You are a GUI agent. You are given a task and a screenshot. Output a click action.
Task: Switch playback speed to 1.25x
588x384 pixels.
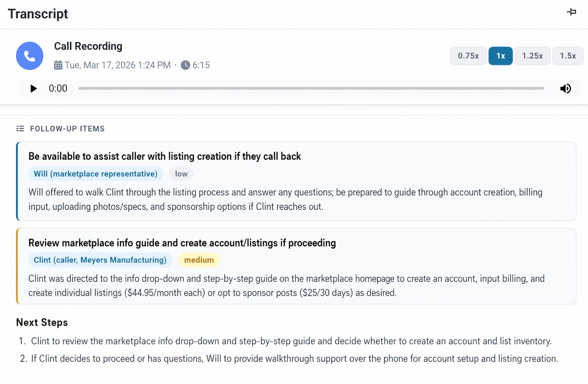pos(532,56)
